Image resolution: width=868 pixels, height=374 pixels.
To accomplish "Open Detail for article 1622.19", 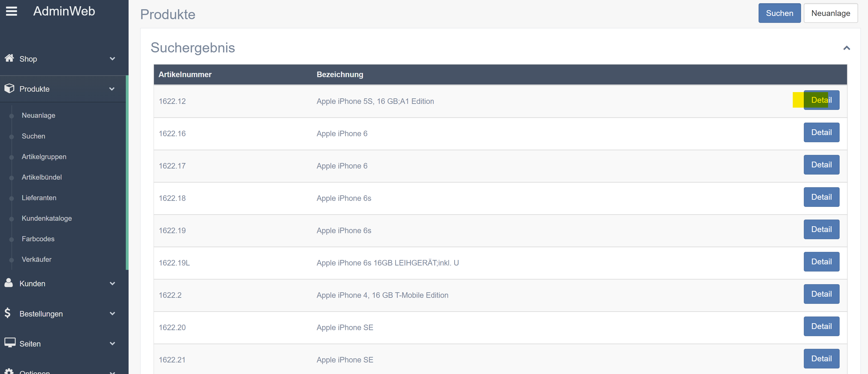I will 821,229.
